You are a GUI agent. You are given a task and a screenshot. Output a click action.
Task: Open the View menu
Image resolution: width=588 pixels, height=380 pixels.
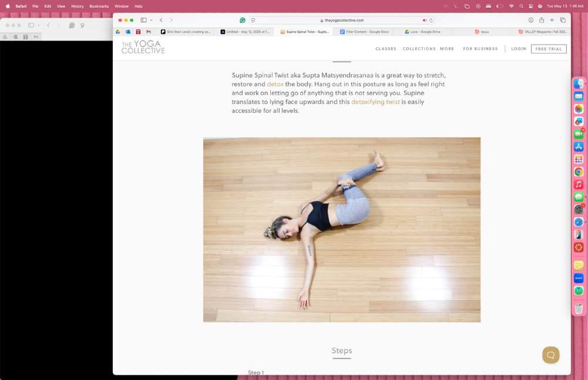(x=61, y=6)
